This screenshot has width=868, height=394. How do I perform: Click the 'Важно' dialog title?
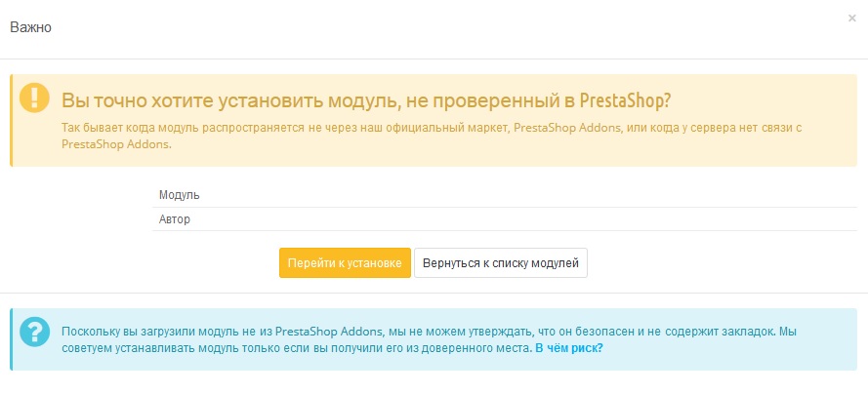[x=31, y=27]
